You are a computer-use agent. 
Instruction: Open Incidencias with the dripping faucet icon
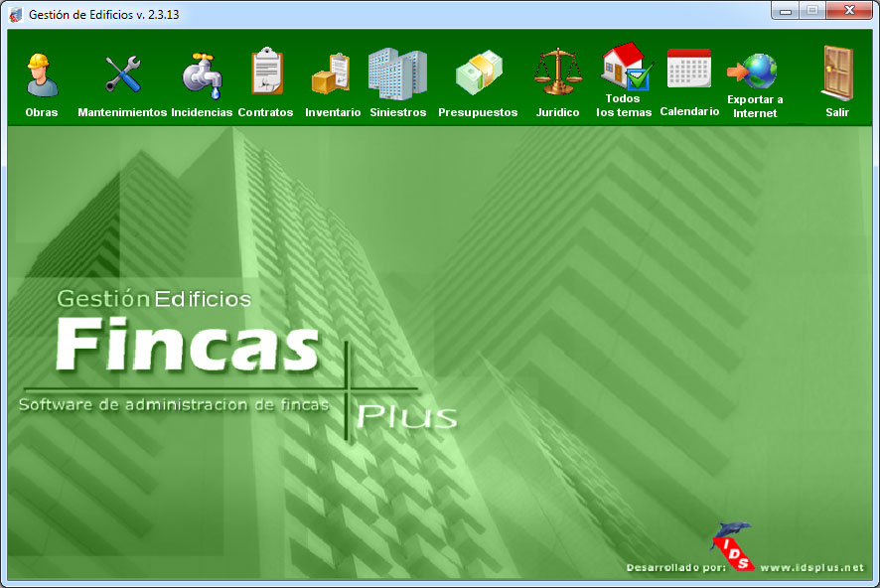click(202, 75)
